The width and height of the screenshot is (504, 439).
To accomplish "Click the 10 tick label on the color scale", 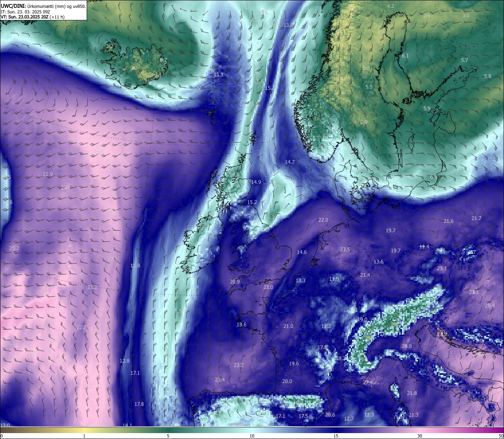I will click(x=252, y=436).
